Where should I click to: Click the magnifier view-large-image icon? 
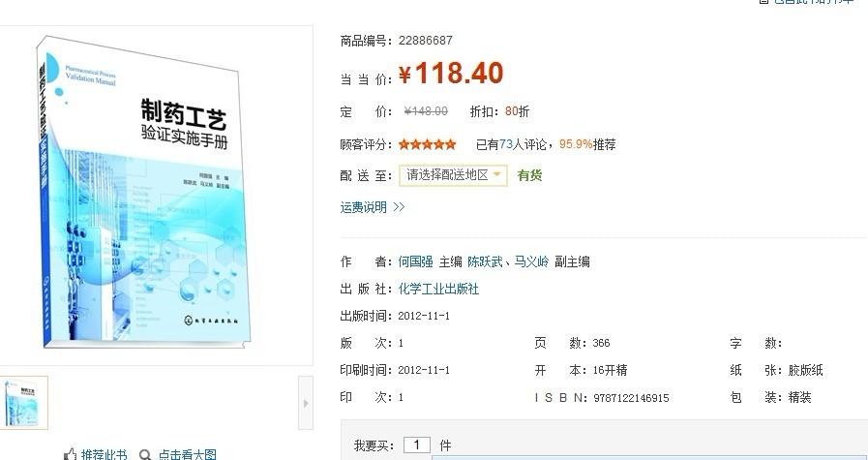coord(145,455)
